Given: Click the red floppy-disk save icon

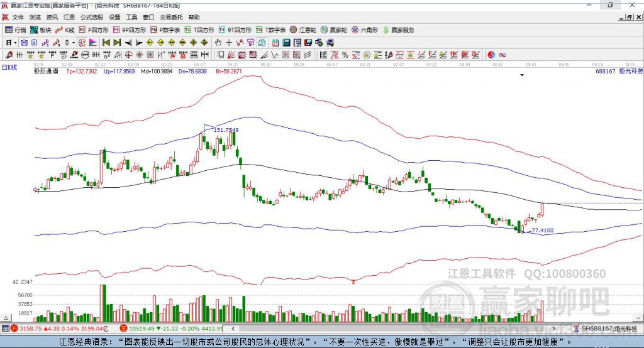Looking at the screenshot, I should tap(308, 43).
